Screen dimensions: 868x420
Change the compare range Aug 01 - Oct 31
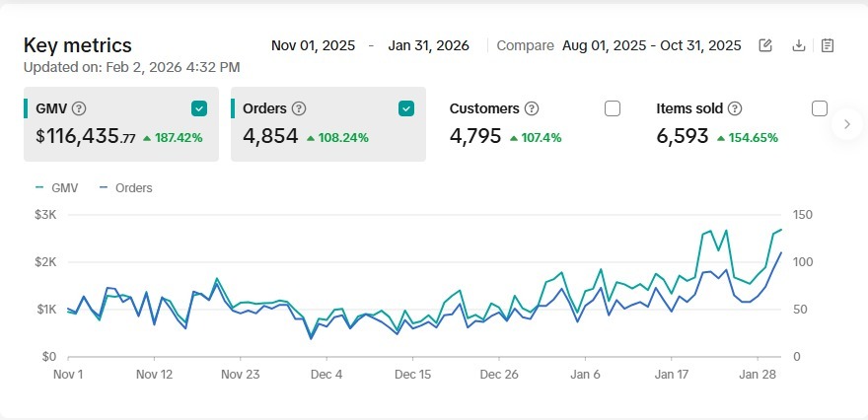[x=651, y=45]
